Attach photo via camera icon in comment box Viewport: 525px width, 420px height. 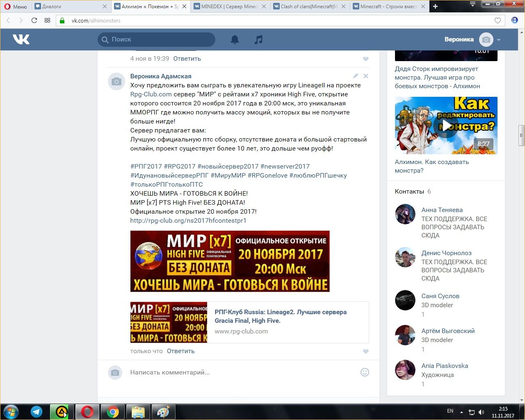coord(115,372)
